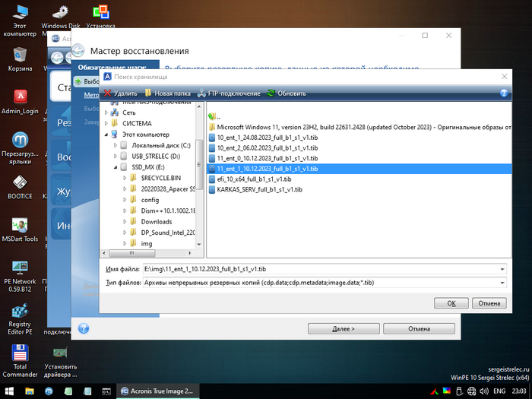Click the Удалить delete toolbar button

120,93
